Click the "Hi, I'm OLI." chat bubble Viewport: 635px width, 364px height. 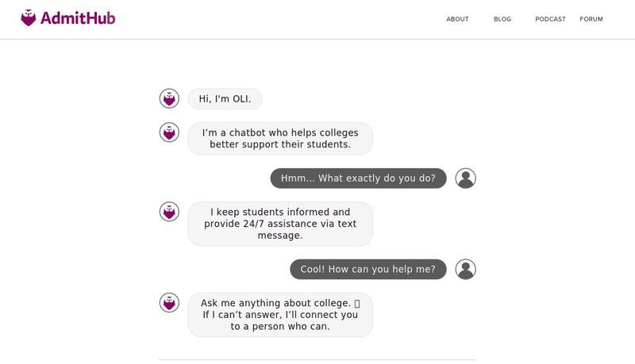pyautogui.click(x=225, y=99)
